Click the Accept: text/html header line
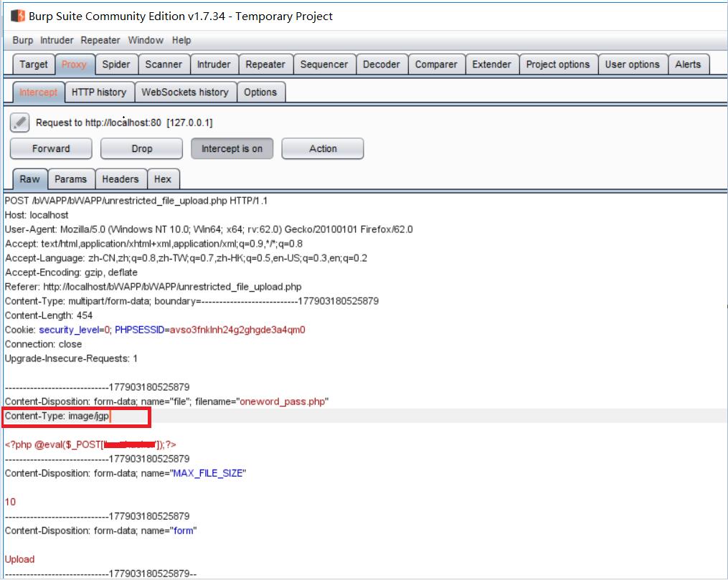Image resolution: width=728 pixels, height=580 pixels. click(153, 244)
